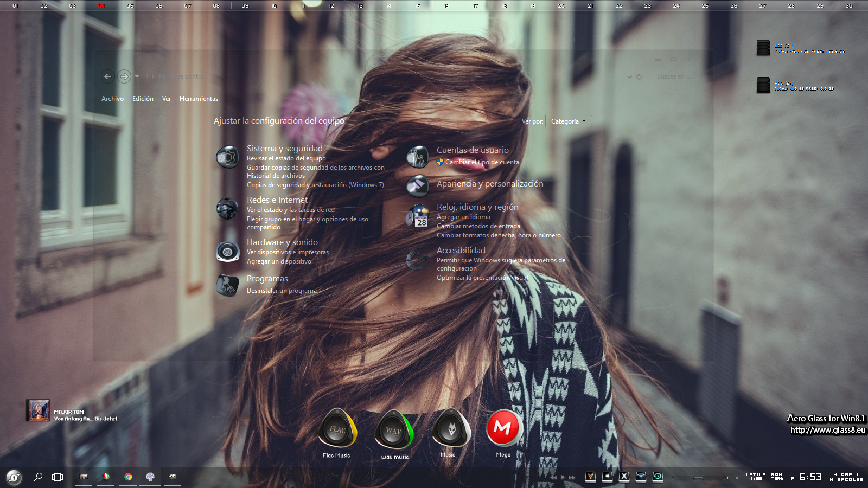Expand the address bar history chevron
This screenshot has height=488, width=868.
pyautogui.click(x=629, y=77)
